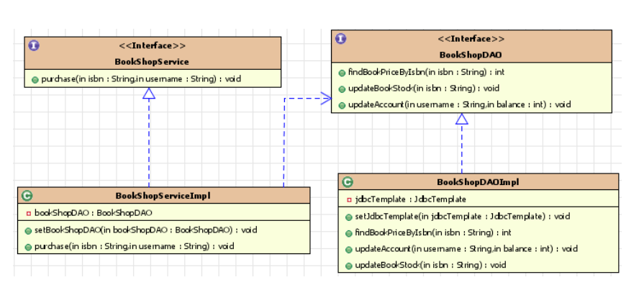Viewport: 644px width, 285px height.
Task: Click public icon beside purchase in BookShopServiceImpl
Action: (28, 247)
